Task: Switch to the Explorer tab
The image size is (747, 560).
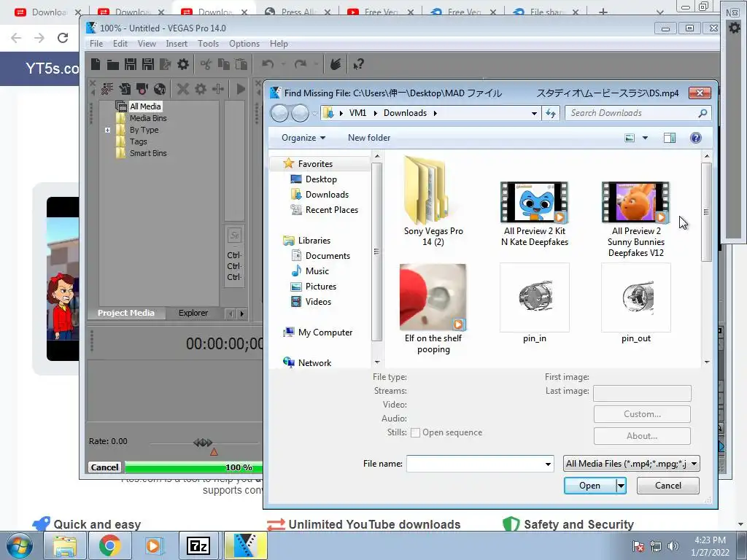Action: [193, 313]
